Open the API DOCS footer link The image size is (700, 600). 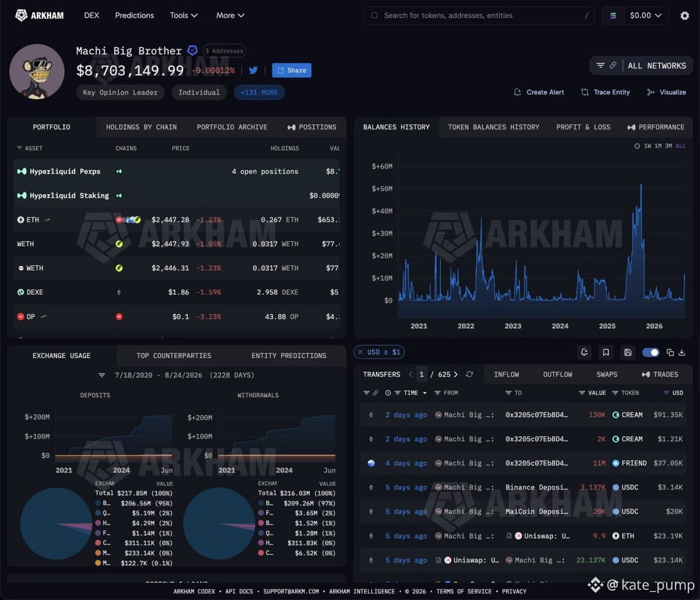pyautogui.click(x=239, y=591)
